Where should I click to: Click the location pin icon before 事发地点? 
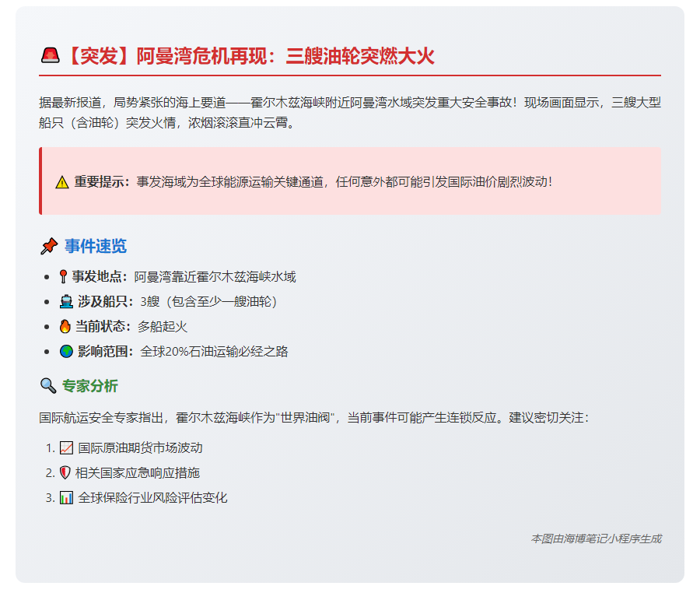point(64,277)
